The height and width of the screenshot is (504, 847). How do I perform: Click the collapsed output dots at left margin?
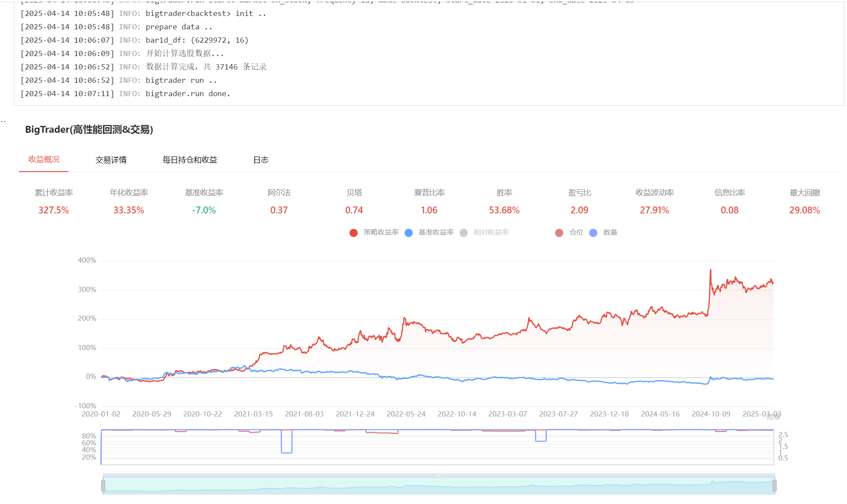point(3,122)
